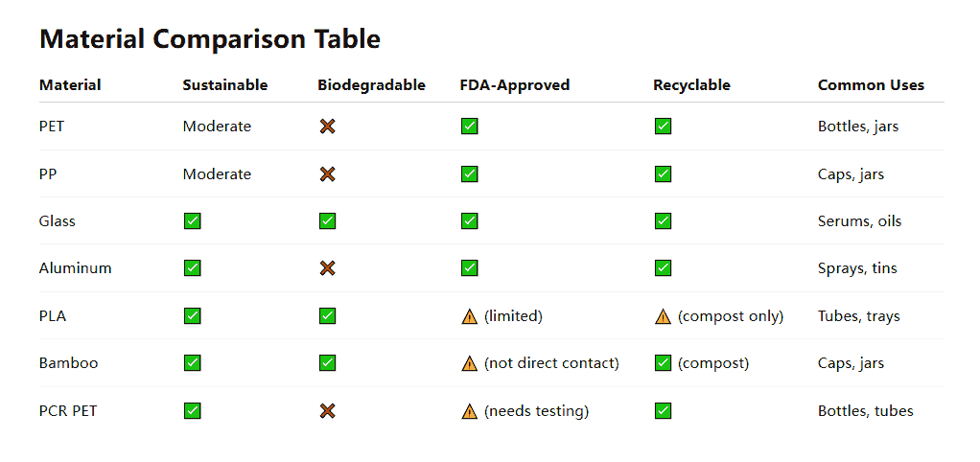Click the green check for Aluminum Recyclable
Image resolution: width=980 pixels, height=462 pixels.
(x=664, y=268)
